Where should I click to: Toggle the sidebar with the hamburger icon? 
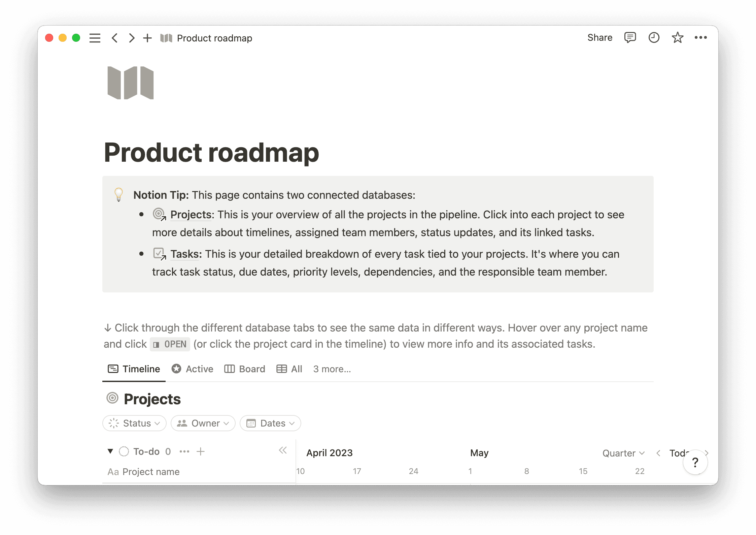[95, 38]
